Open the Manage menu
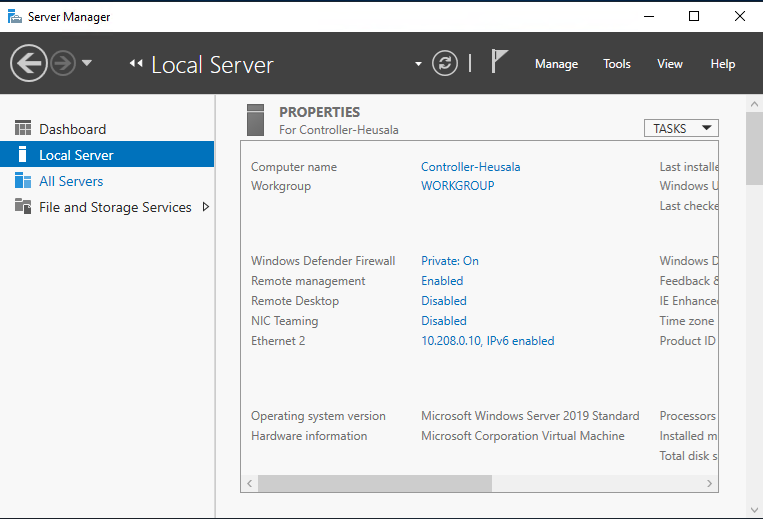 pyautogui.click(x=556, y=64)
